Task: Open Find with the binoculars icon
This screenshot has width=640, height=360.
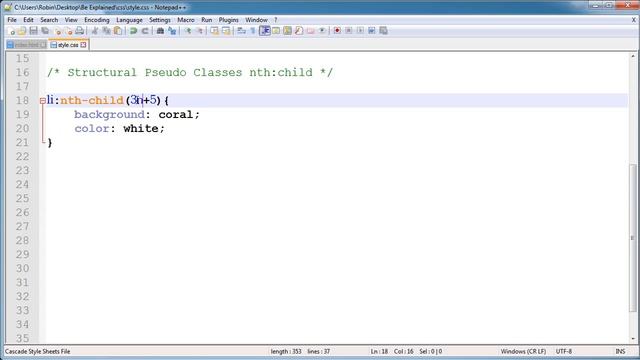Action: point(160,31)
